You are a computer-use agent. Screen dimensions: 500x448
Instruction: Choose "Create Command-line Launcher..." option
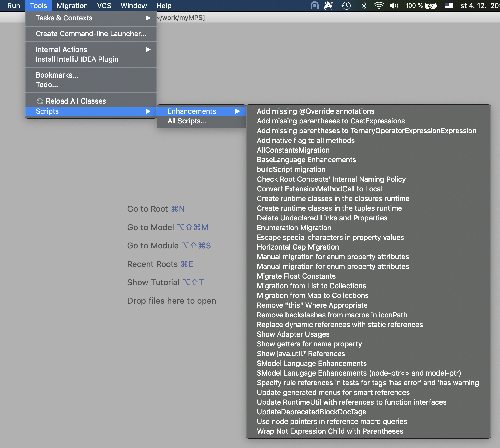pyautogui.click(x=91, y=33)
